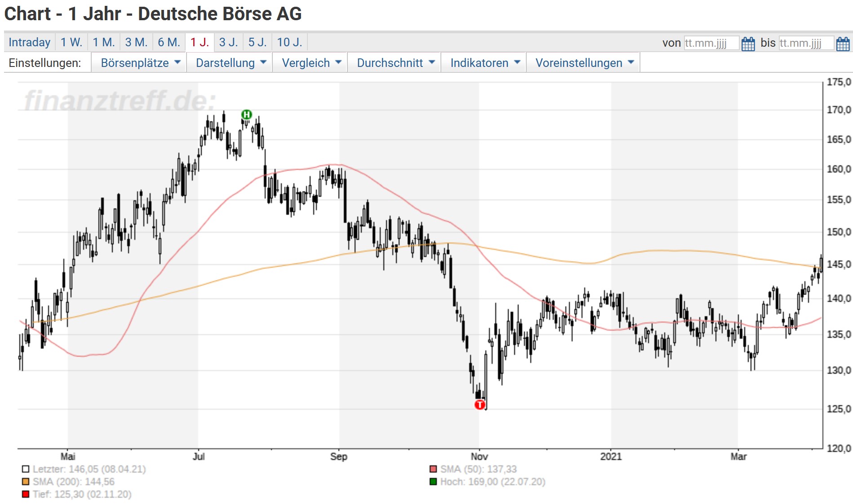Viewport: 853px width, 504px height.
Task: Click the pink SMA (50) legend swatch
Action: pyautogui.click(x=433, y=469)
